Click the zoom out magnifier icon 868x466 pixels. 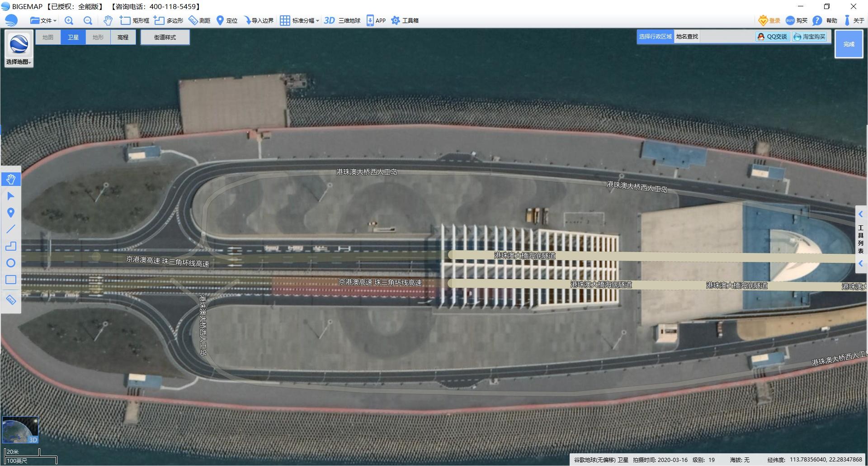(x=88, y=20)
